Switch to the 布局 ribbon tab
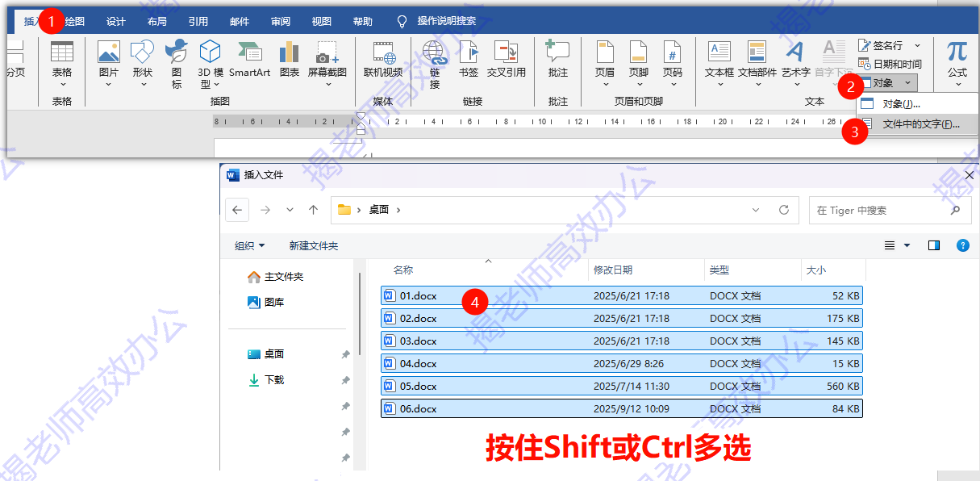 pos(157,22)
